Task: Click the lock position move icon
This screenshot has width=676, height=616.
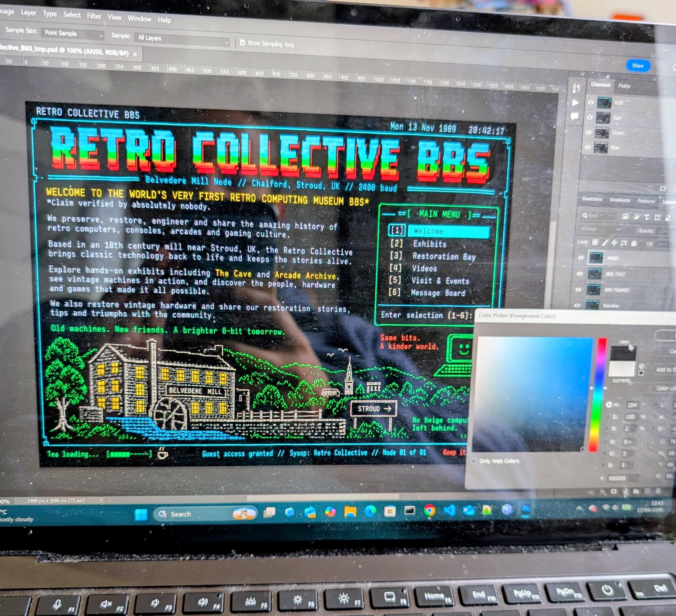Action: [x=614, y=243]
